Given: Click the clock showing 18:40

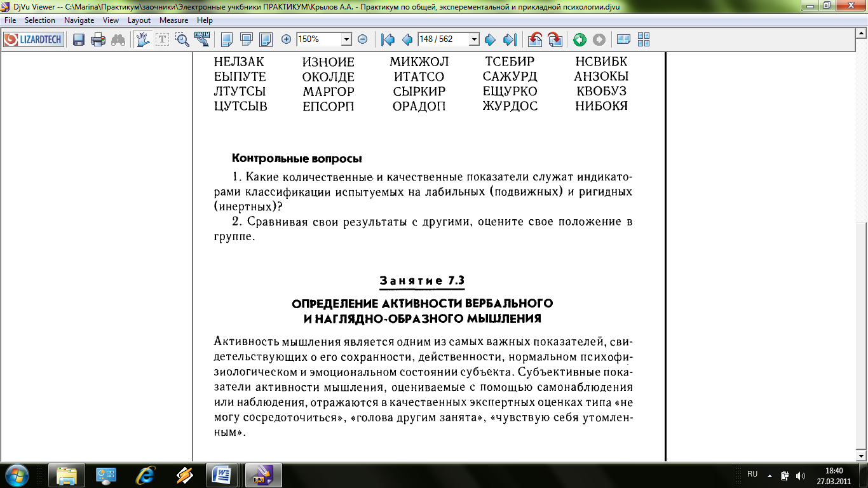Looking at the screenshot, I should (x=834, y=475).
